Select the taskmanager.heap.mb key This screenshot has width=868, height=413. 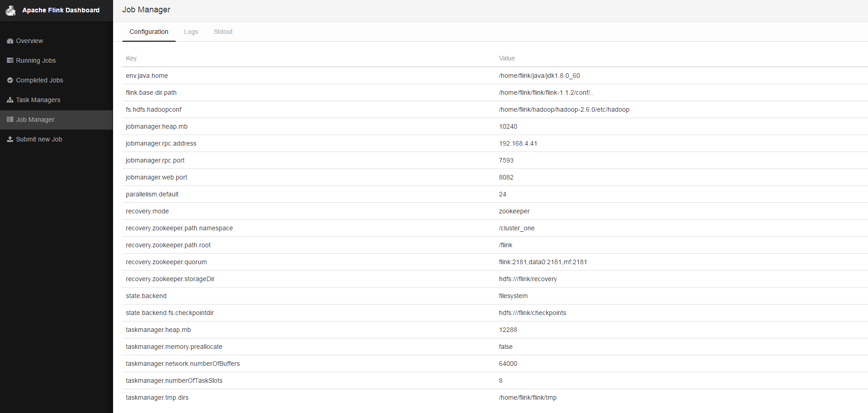158,330
